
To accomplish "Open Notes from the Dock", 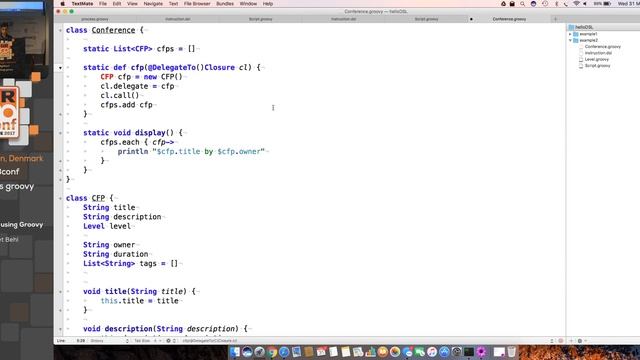I will (x=346, y=352).
